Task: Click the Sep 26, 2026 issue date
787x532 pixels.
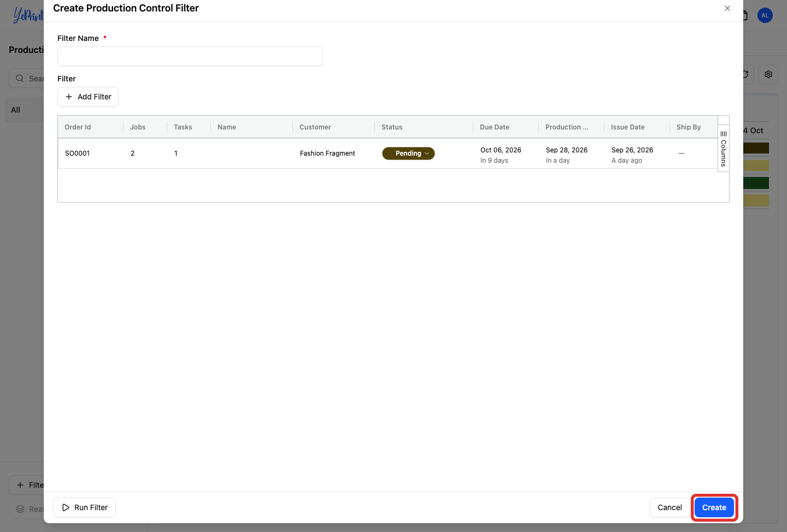Action: coord(632,150)
